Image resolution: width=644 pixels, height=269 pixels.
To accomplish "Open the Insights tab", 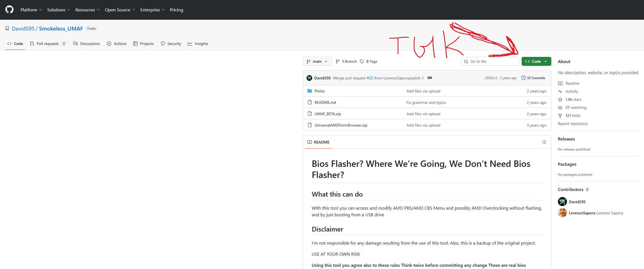I will 198,44.
